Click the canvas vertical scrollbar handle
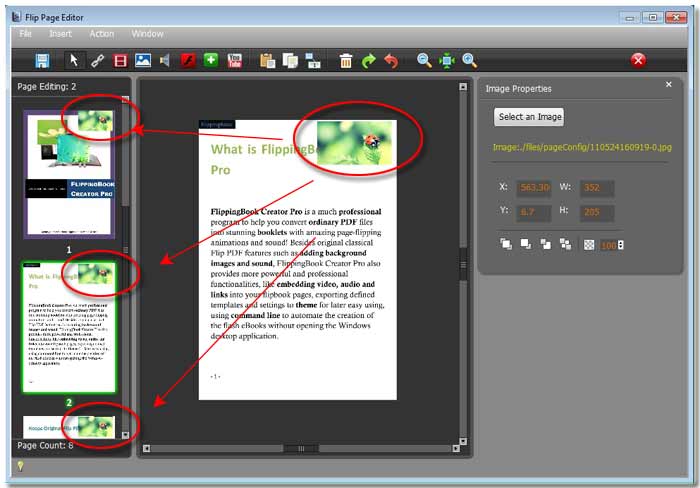The width and height of the screenshot is (700, 488). coord(463,264)
